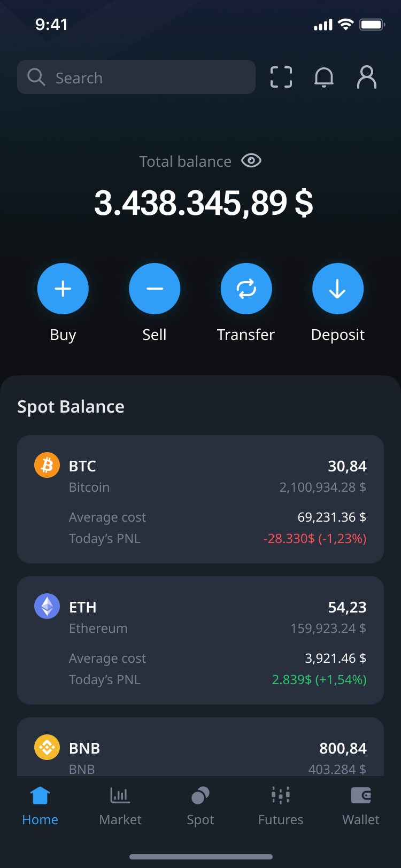Open the ETH balance card
The height and width of the screenshot is (868, 401).
coord(200,640)
